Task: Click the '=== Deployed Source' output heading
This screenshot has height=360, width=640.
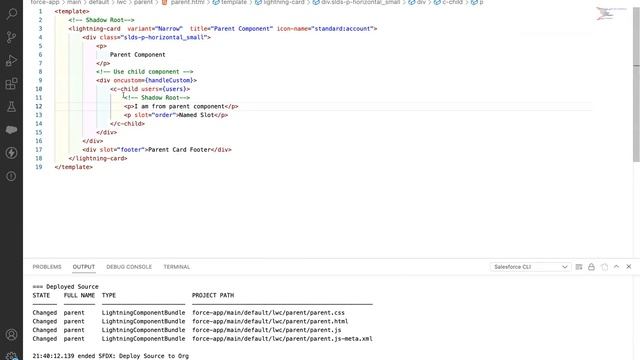Action: [65, 287]
